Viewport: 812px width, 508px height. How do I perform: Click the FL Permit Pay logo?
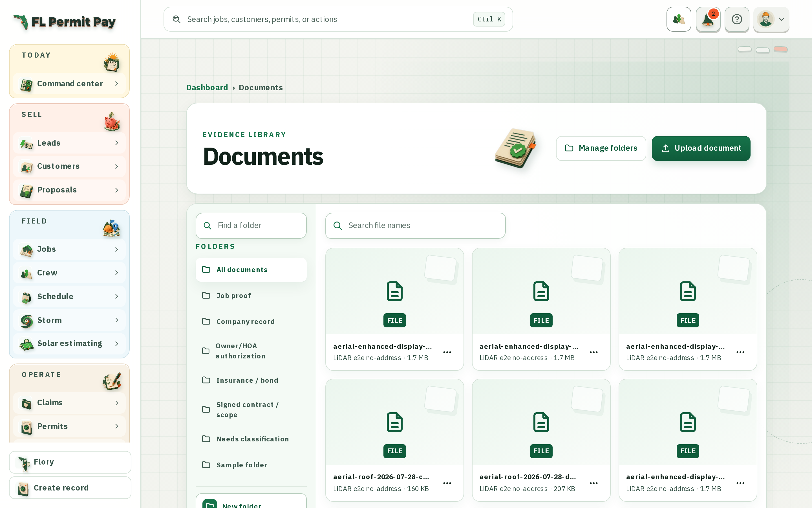64,22
